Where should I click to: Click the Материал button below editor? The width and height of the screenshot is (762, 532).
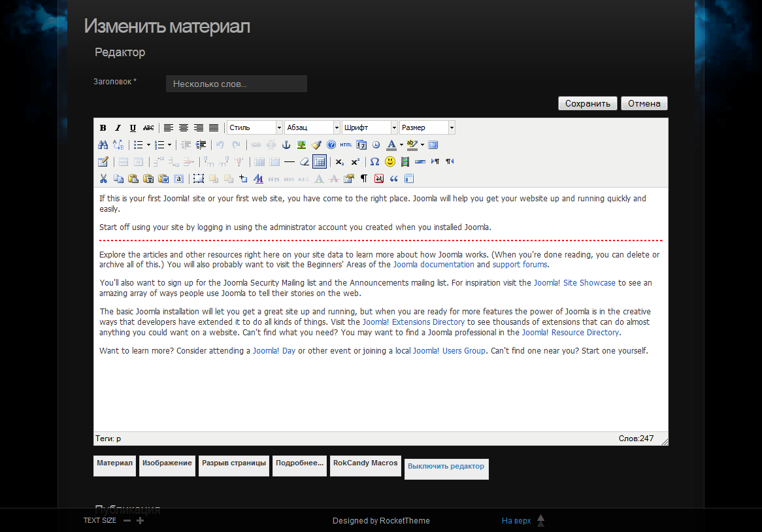click(x=114, y=465)
